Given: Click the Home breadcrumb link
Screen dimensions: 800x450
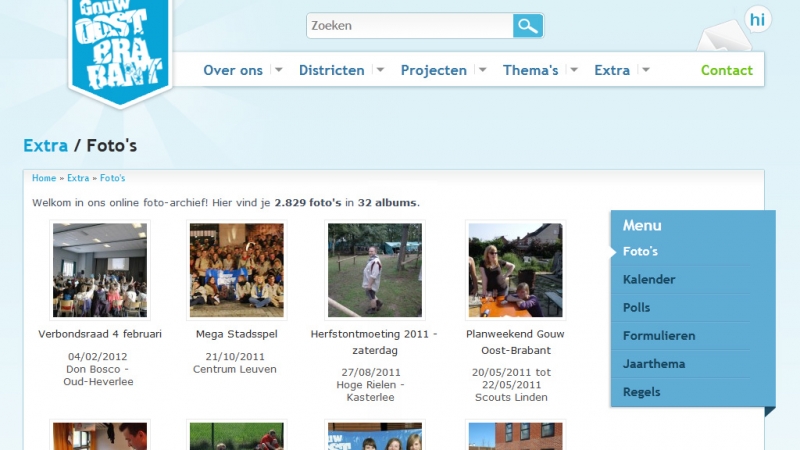Looking at the screenshot, I should click(x=44, y=178).
